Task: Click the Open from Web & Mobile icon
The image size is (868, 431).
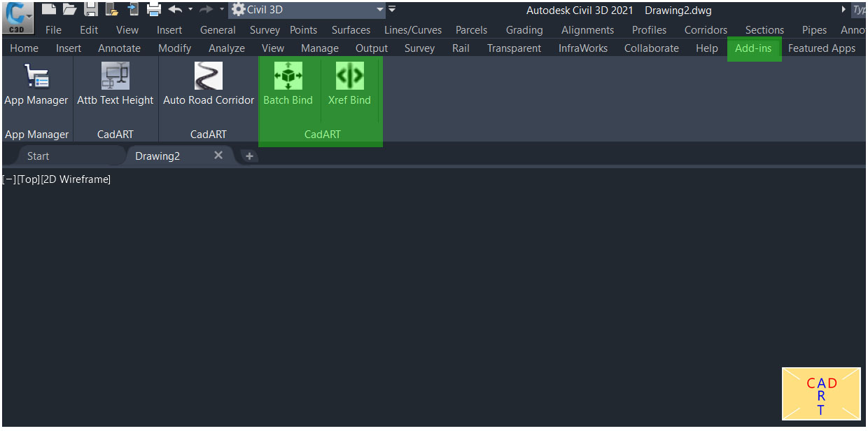Action: (x=112, y=9)
